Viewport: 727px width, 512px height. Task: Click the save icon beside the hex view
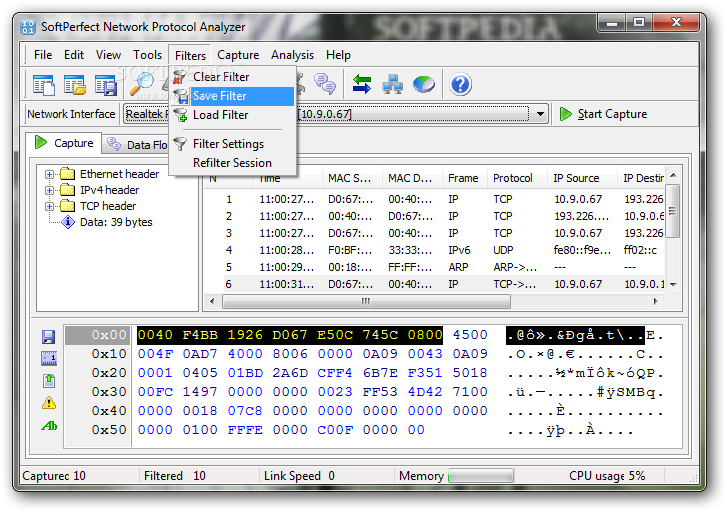pyautogui.click(x=49, y=337)
